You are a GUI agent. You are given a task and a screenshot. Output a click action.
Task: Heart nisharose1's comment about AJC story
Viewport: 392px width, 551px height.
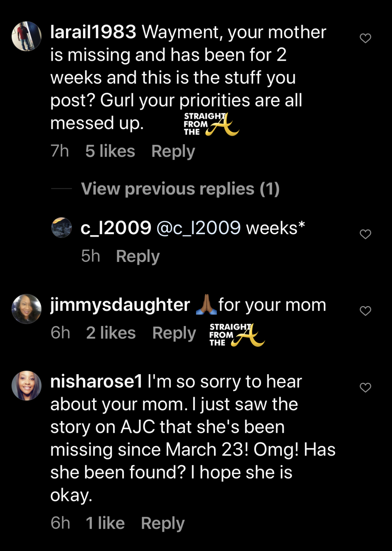[365, 387]
